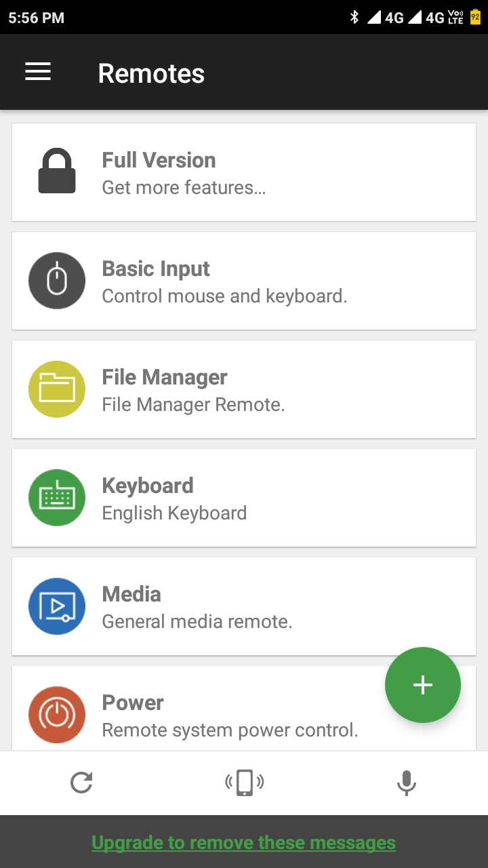Open the hamburger navigation menu
The width and height of the screenshot is (488, 868).
tap(38, 72)
